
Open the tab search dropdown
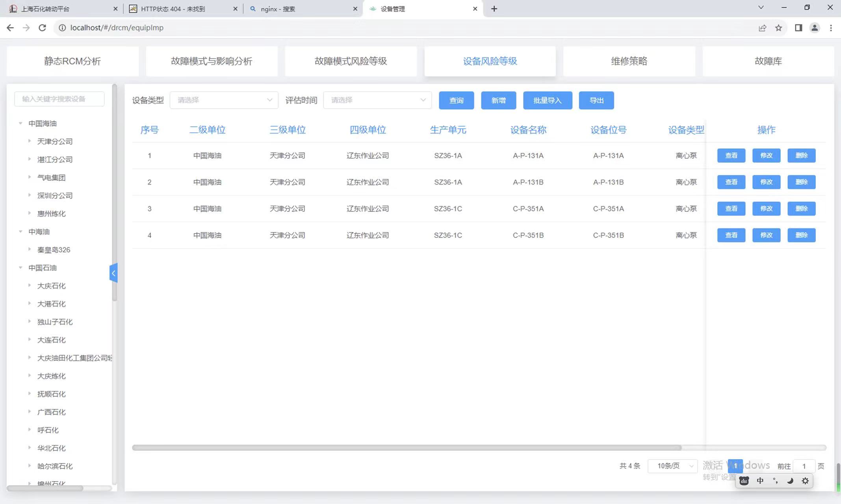coord(761,7)
